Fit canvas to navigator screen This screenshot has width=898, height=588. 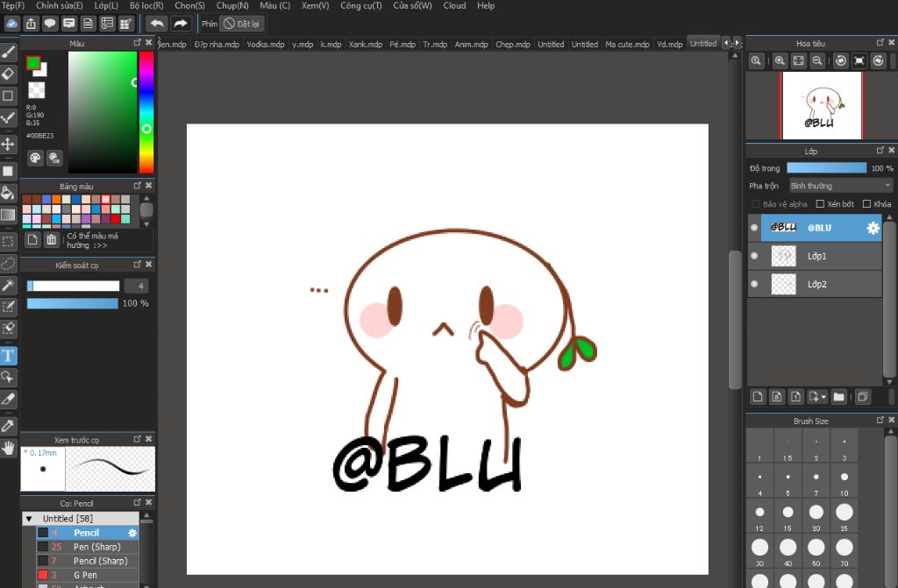pos(798,60)
